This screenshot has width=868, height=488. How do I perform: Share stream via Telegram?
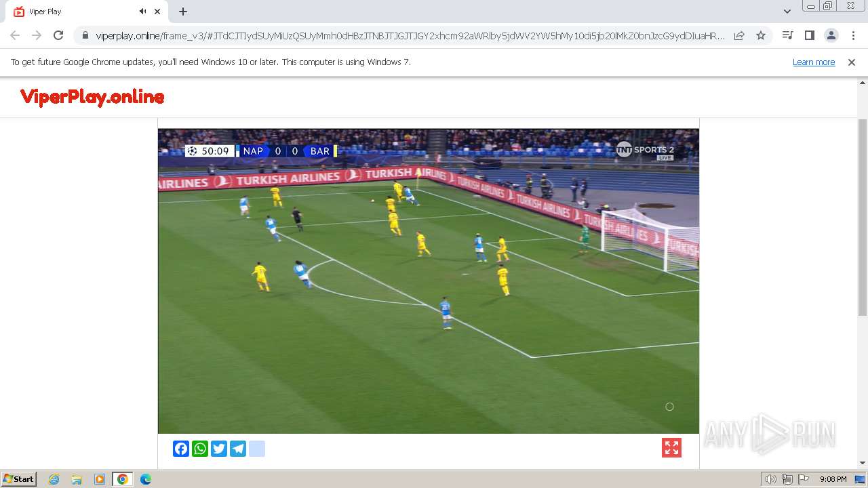[x=238, y=449]
